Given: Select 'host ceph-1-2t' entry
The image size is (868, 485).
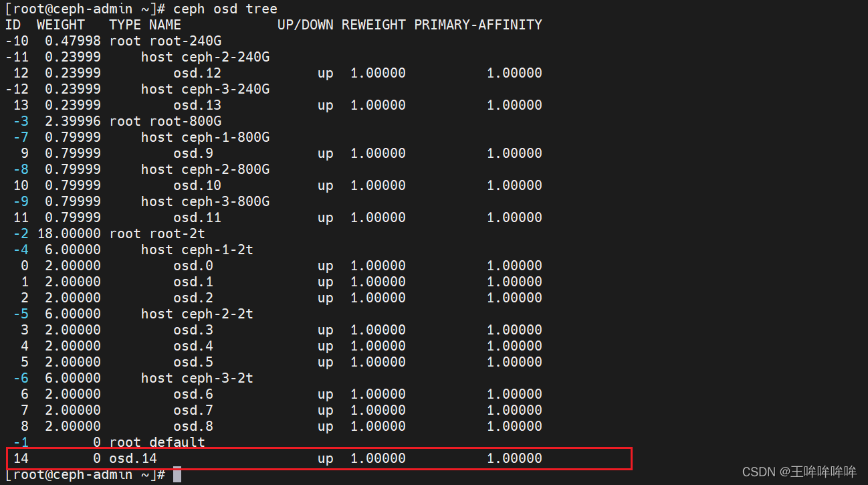Looking at the screenshot, I should coord(197,250).
